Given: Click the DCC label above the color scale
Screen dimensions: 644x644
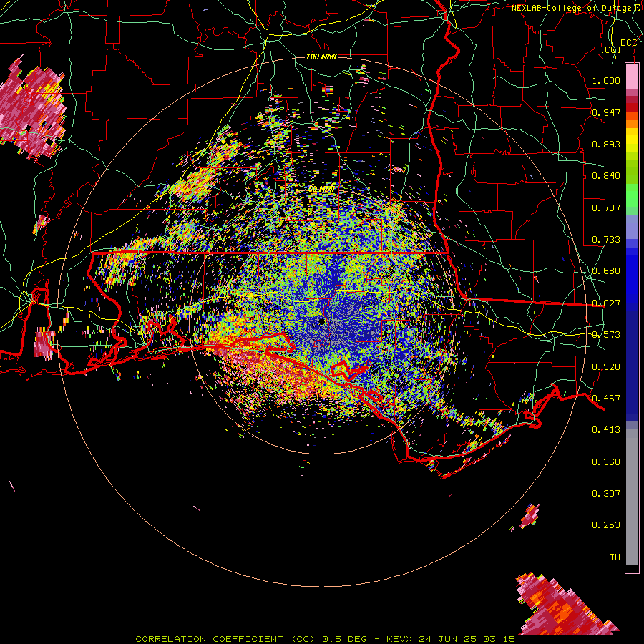Looking at the screenshot, I should (x=628, y=43).
